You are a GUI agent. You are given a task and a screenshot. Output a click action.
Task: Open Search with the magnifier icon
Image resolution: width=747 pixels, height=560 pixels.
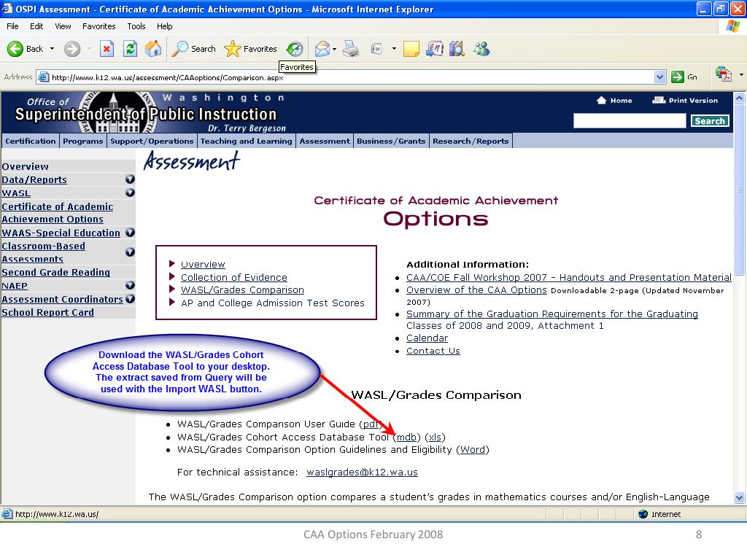[x=179, y=49]
